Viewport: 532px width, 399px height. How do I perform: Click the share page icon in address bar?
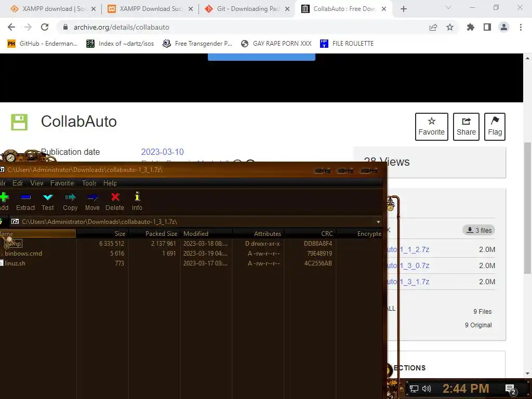click(x=433, y=27)
